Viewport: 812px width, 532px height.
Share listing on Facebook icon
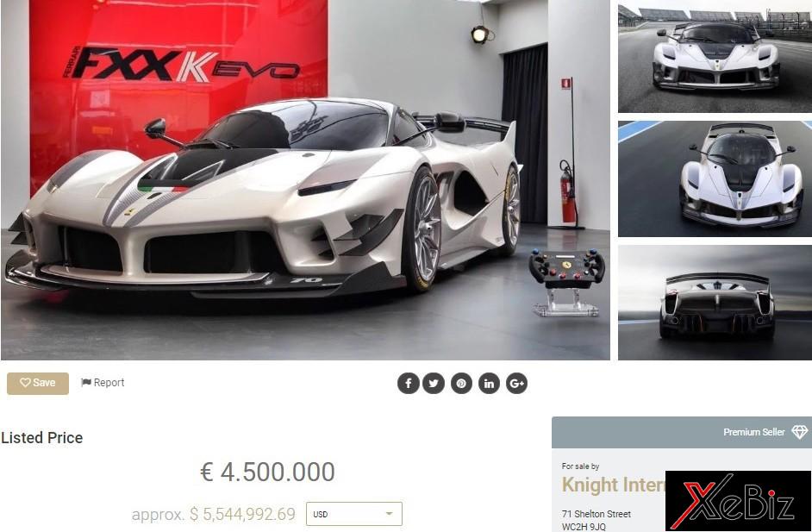pyautogui.click(x=408, y=384)
